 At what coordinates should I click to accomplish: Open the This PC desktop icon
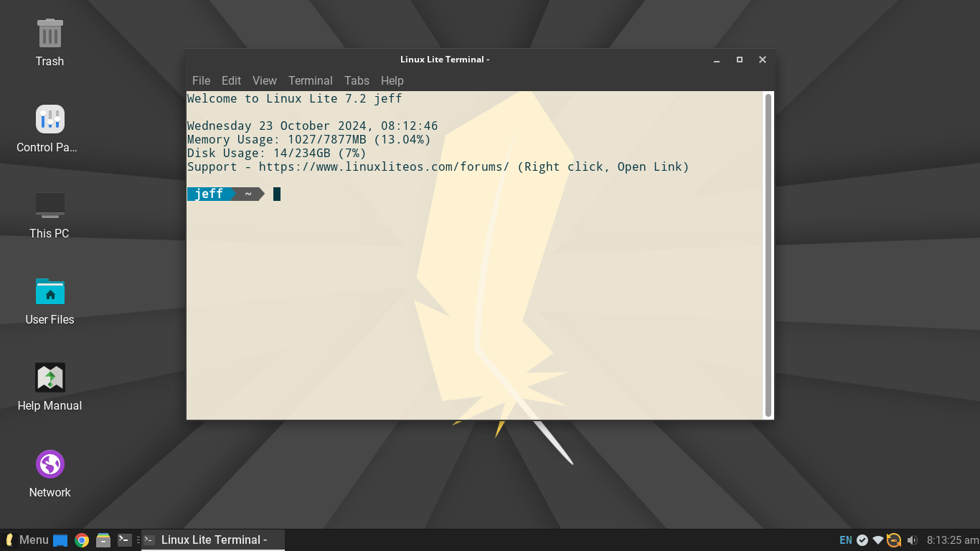coord(50,205)
